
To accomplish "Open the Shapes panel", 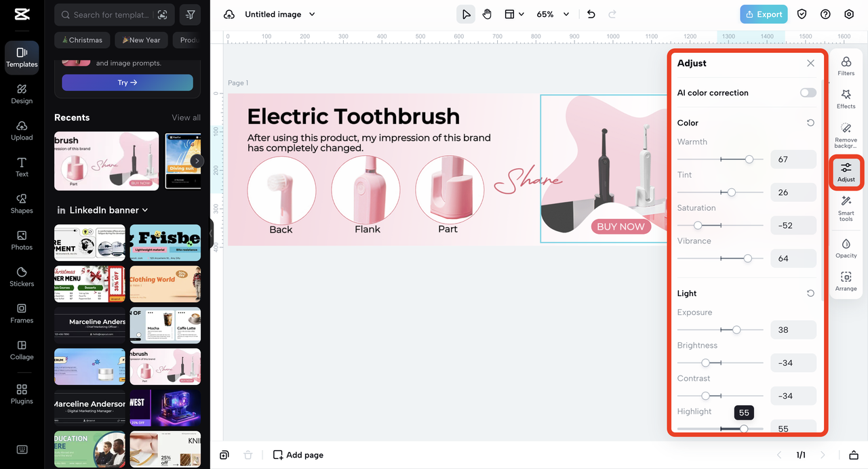I will pos(22,204).
